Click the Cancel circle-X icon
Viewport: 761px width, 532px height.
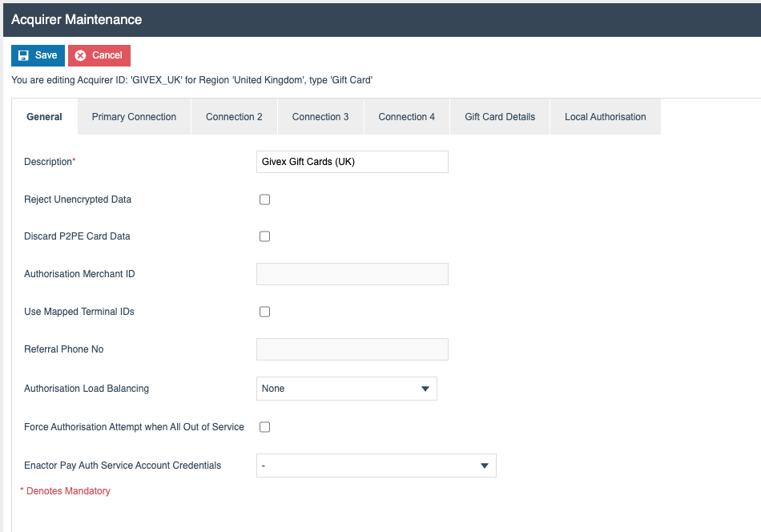coord(79,55)
